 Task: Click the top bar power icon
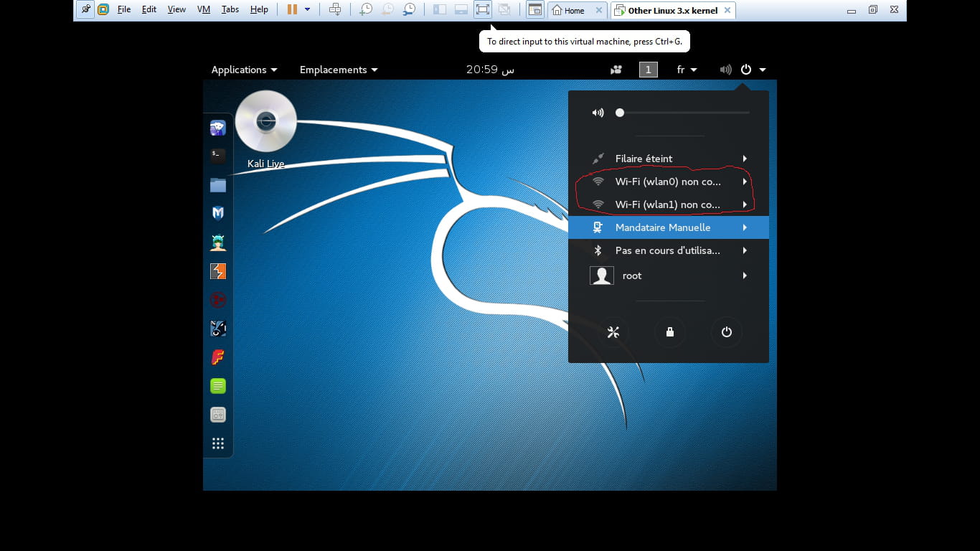pyautogui.click(x=746, y=70)
